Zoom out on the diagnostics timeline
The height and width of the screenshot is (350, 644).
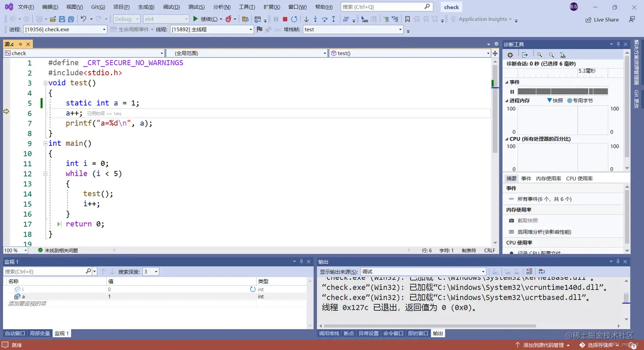[x=552, y=55]
